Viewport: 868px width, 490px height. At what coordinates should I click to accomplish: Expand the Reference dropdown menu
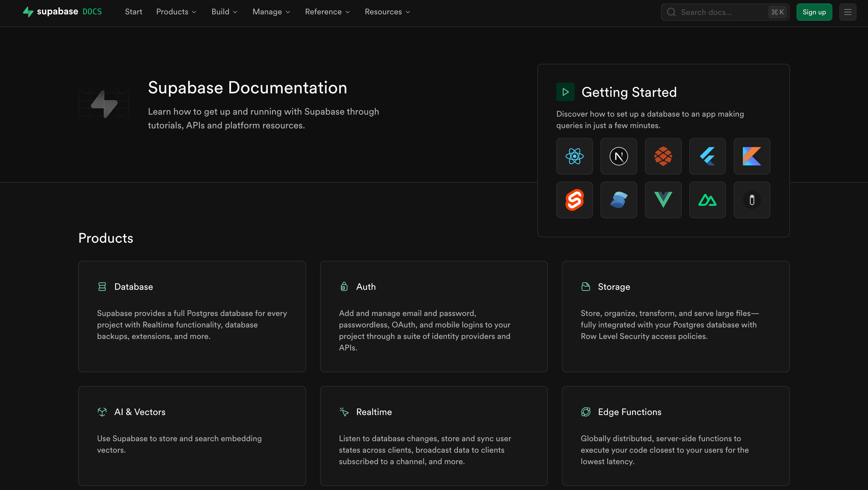pyautogui.click(x=327, y=12)
